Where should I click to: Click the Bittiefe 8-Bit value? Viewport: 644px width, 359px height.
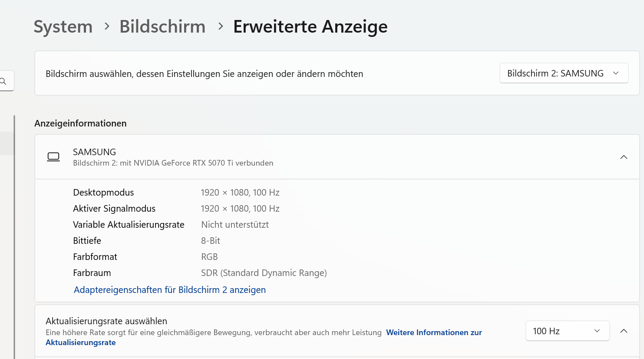(x=211, y=240)
